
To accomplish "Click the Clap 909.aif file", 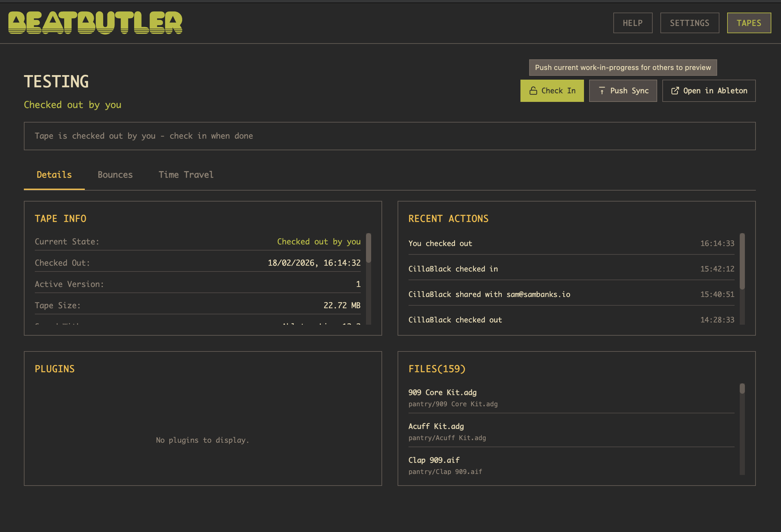I will (434, 460).
